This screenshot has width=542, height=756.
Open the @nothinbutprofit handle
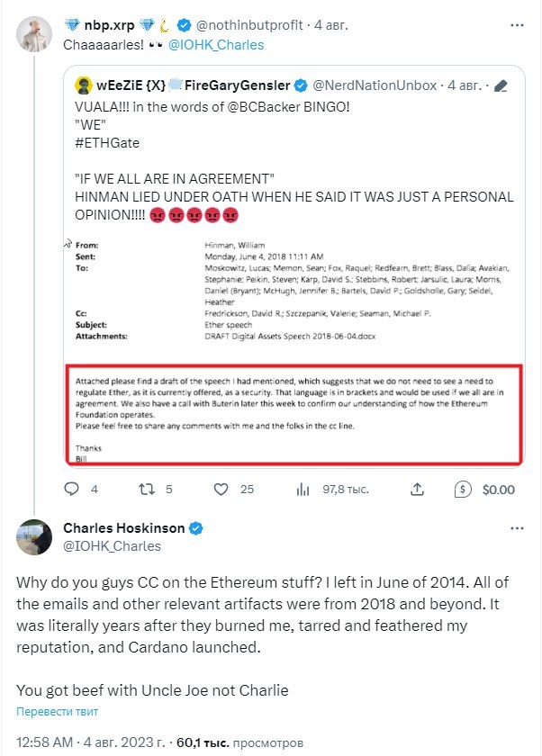click(x=249, y=25)
